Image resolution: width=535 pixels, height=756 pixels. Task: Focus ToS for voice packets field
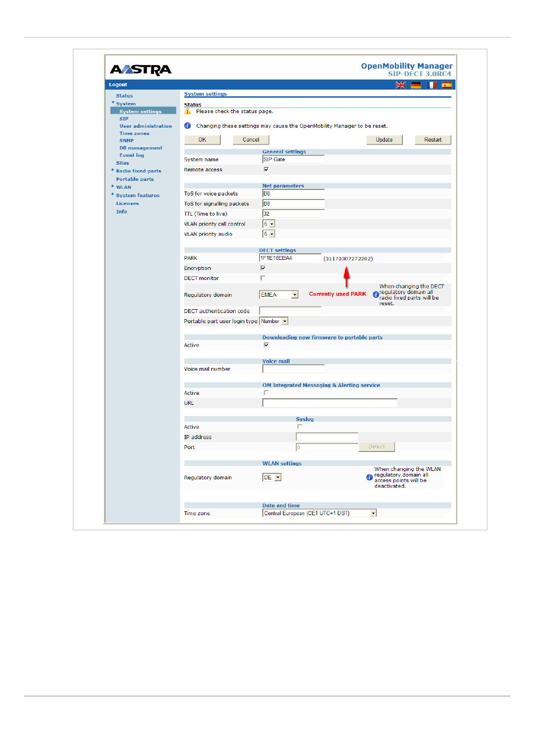tap(294, 194)
